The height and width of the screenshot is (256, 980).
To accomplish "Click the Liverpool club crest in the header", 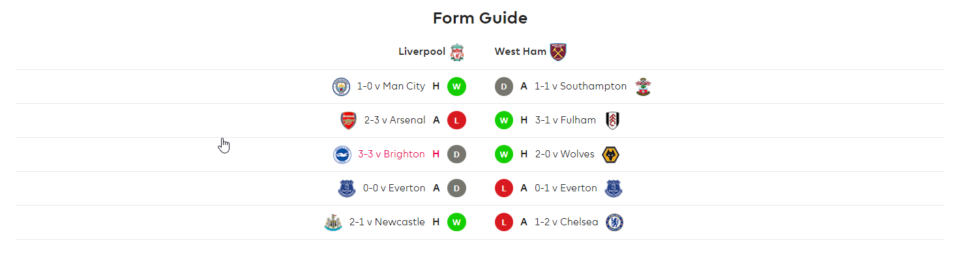I will 458,52.
